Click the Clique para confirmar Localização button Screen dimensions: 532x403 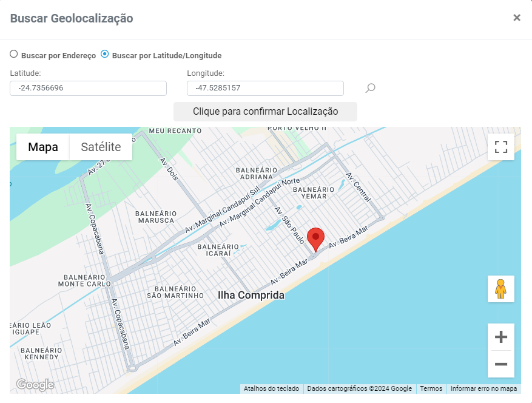point(265,112)
